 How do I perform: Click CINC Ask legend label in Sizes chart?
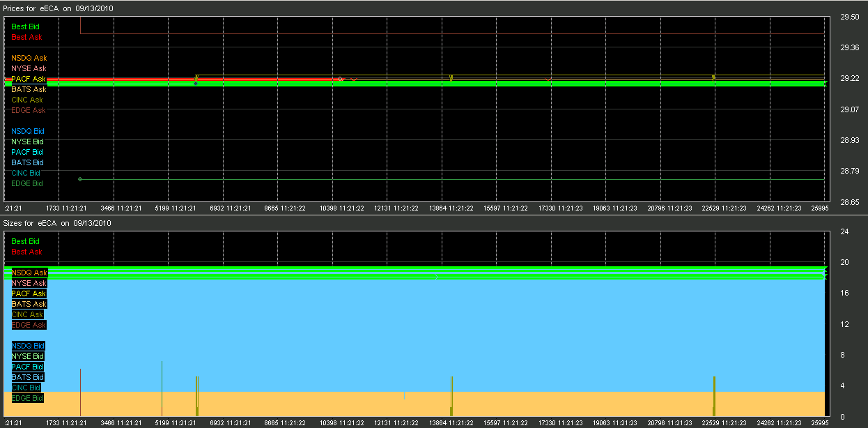click(x=29, y=314)
